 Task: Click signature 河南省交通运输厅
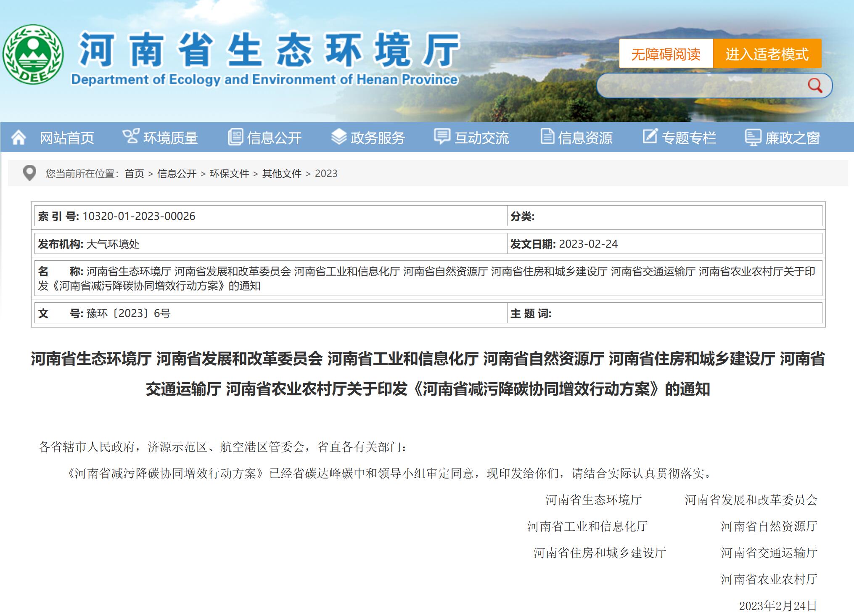click(769, 553)
